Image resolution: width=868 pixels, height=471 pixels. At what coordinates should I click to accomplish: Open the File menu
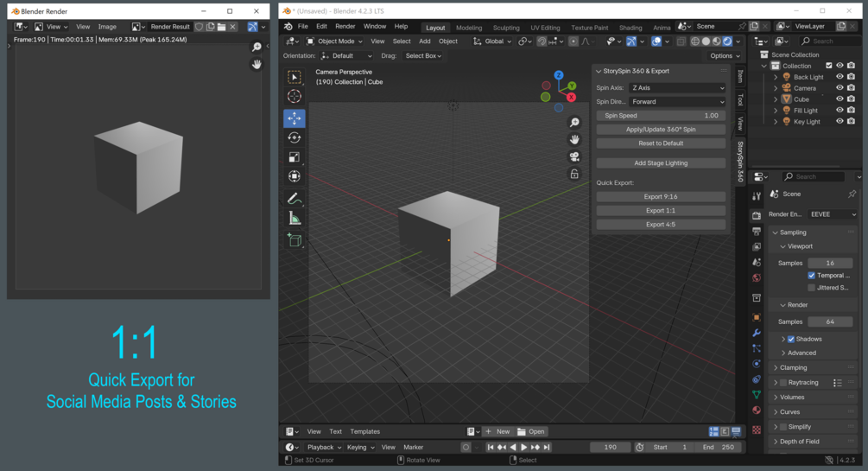coord(303,27)
